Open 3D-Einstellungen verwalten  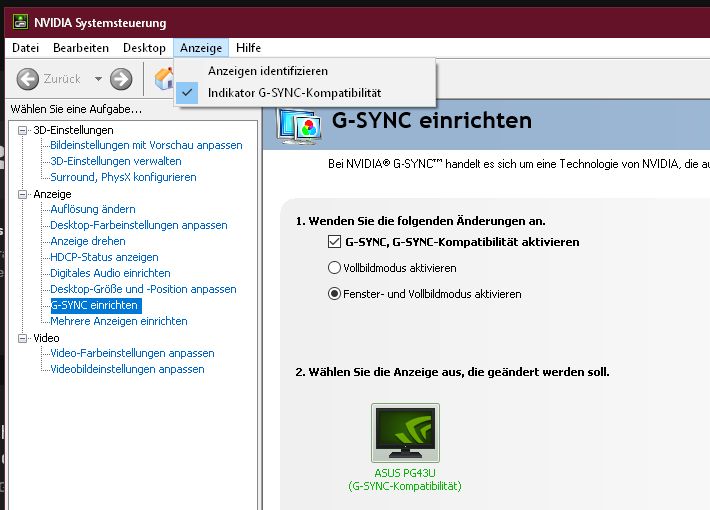coord(116,161)
